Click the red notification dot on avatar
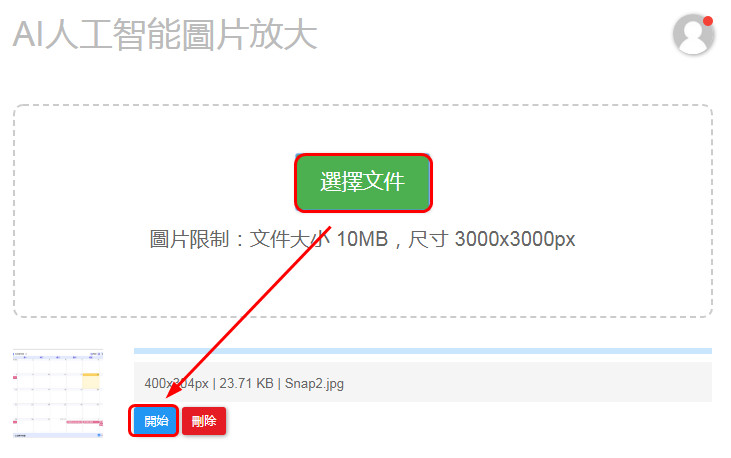Image resolution: width=731 pixels, height=458 pixels. click(x=708, y=21)
